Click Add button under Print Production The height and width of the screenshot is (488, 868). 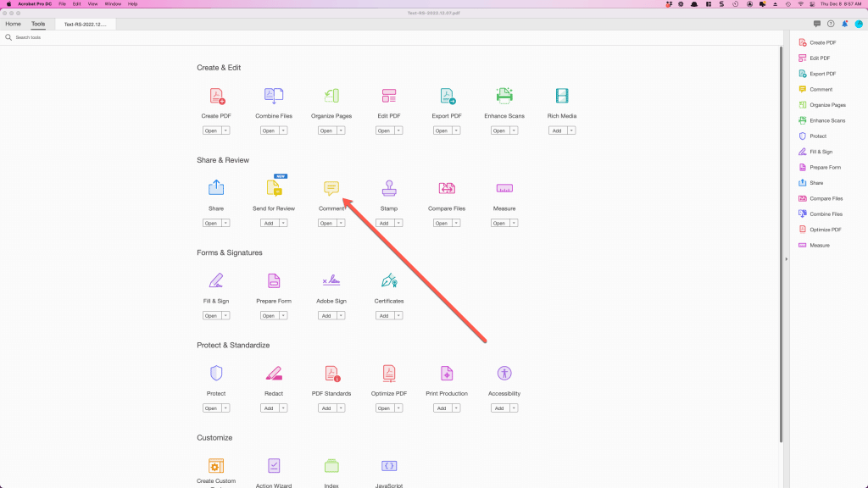441,408
